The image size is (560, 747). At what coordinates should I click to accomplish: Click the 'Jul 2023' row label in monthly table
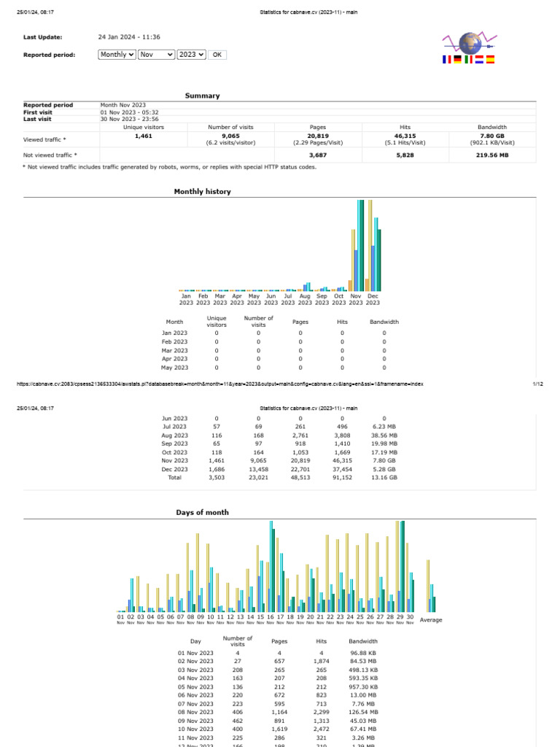(x=174, y=427)
